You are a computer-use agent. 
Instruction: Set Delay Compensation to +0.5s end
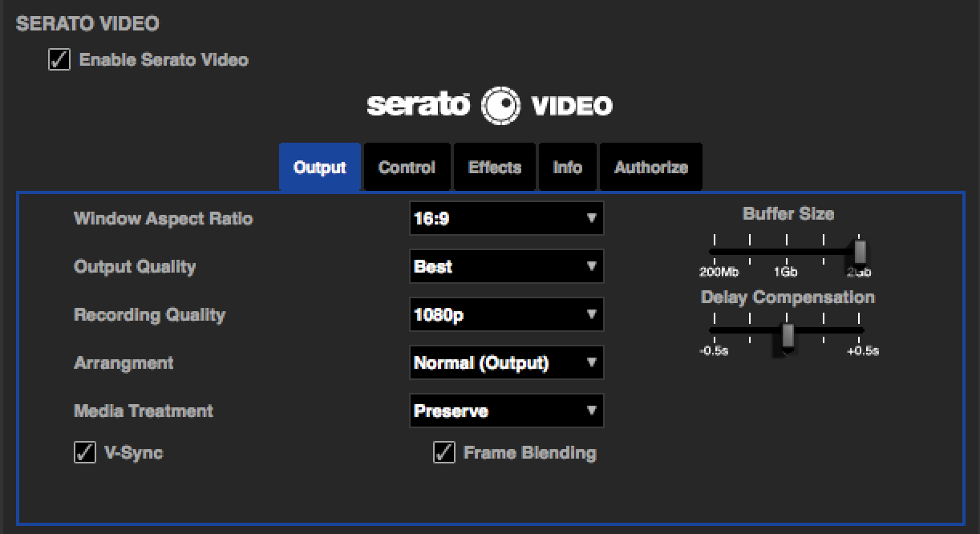[862, 330]
